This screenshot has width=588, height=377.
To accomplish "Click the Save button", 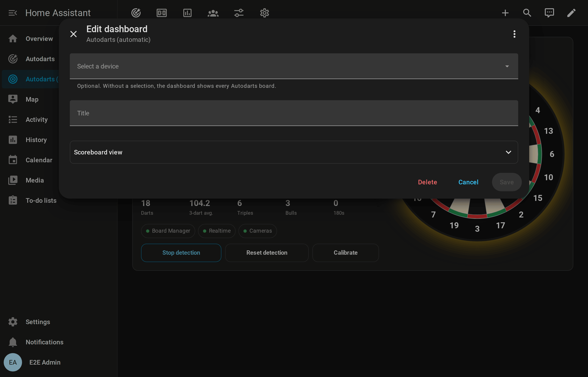I will click(x=506, y=182).
